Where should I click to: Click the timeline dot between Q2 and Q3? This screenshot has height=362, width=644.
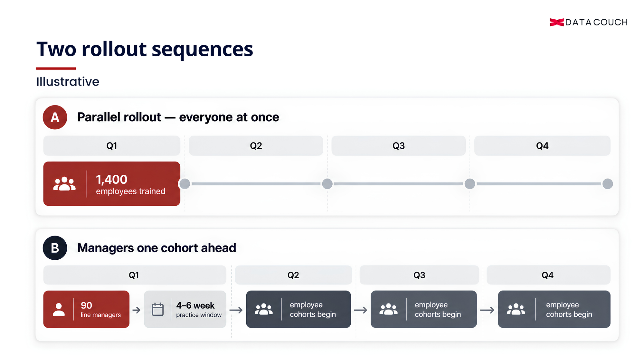tap(327, 184)
